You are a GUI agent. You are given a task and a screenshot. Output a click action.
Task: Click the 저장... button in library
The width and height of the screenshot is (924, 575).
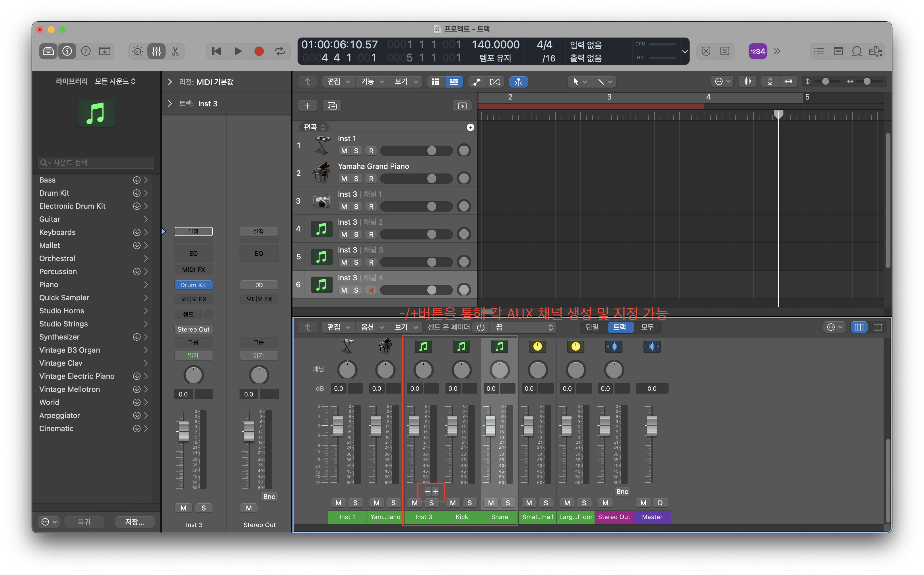(135, 522)
